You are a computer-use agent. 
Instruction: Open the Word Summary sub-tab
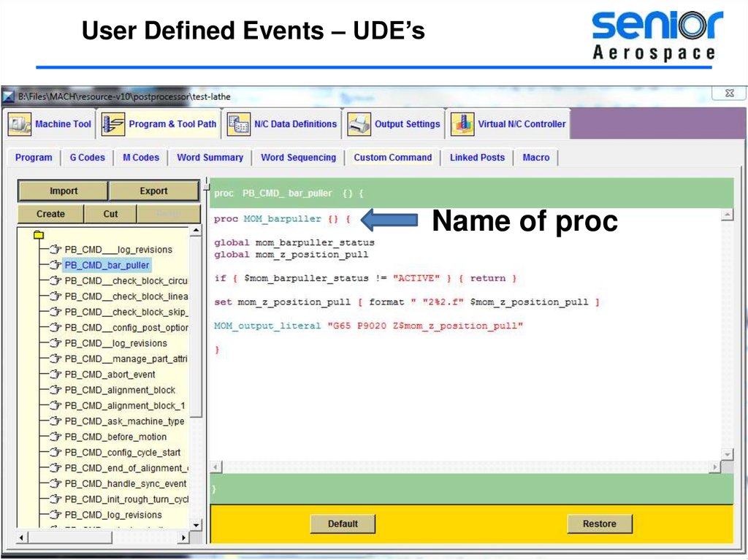(210, 158)
